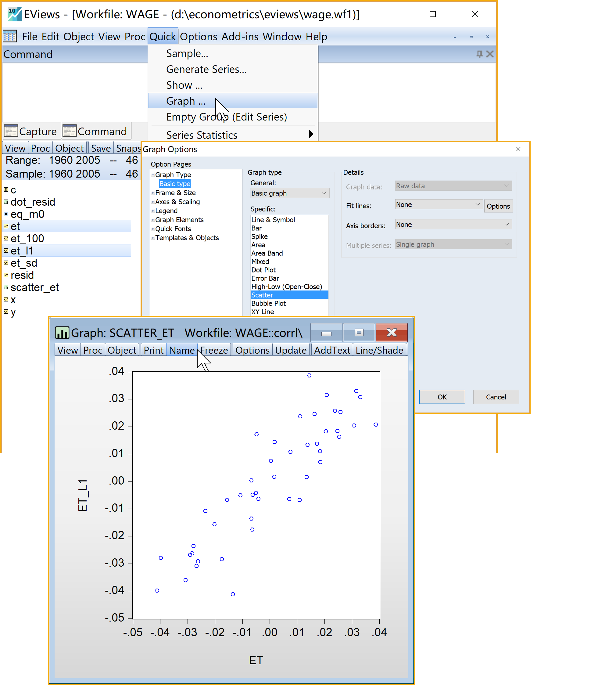Expand the Legend option page node
This screenshot has height=685, width=616.
coord(153,211)
